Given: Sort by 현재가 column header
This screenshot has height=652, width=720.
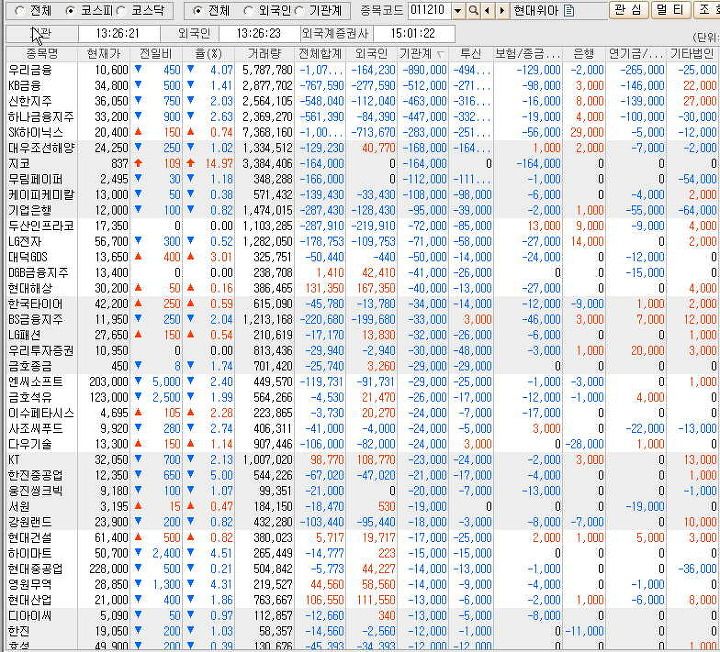Looking at the screenshot, I should click(x=104, y=54).
